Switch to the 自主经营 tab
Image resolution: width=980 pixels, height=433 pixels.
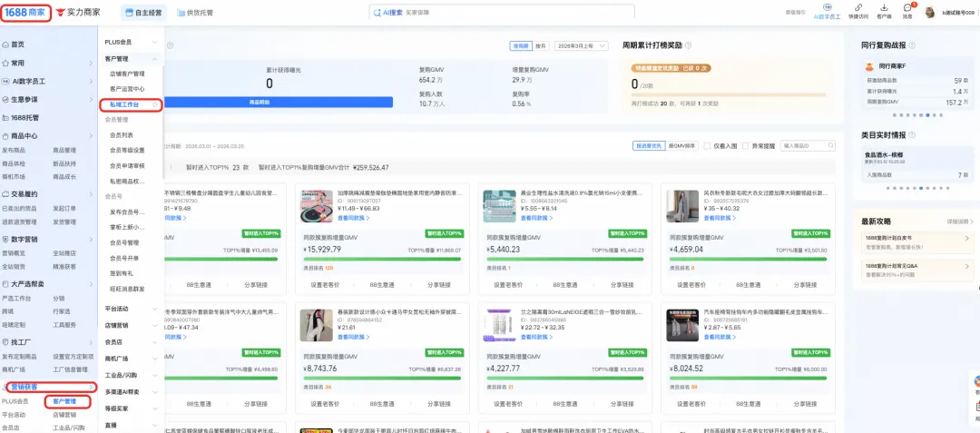tap(143, 13)
